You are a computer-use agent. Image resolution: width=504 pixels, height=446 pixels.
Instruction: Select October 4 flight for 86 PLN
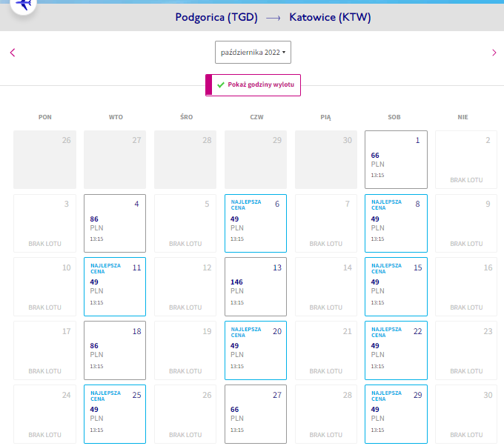[x=115, y=223]
